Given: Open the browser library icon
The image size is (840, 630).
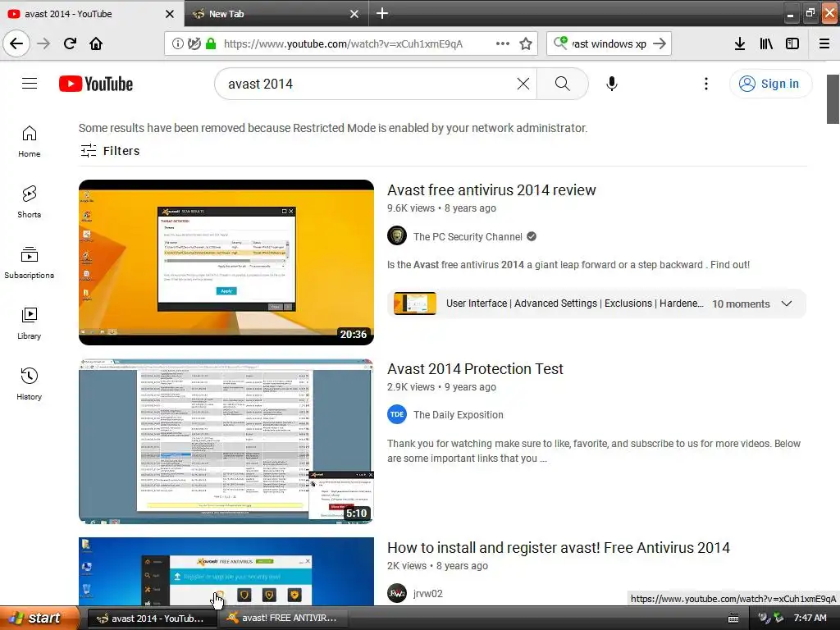Looking at the screenshot, I should click(x=766, y=44).
